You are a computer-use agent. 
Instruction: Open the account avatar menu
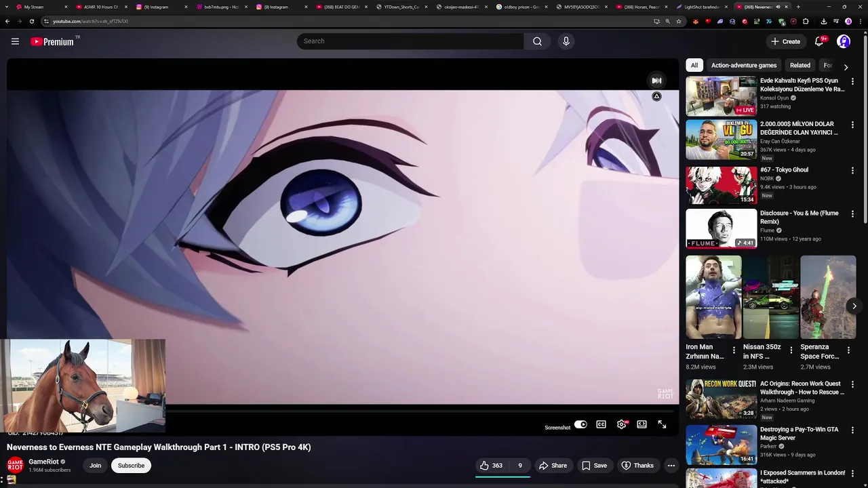(x=844, y=41)
